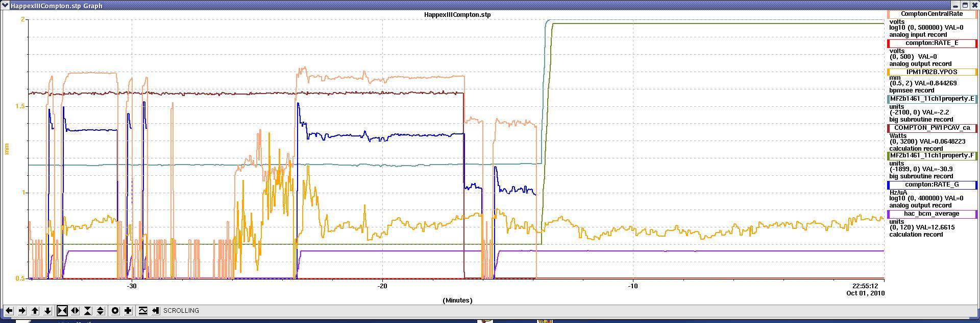Viewport: 980px width, 323px height.
Task: Select the hac_bcm_average legend entry
Action: (x=933, y=214)
